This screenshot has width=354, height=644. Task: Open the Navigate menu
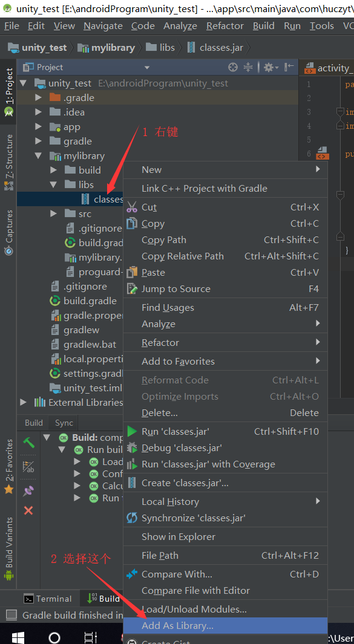(x=103, y=26)
